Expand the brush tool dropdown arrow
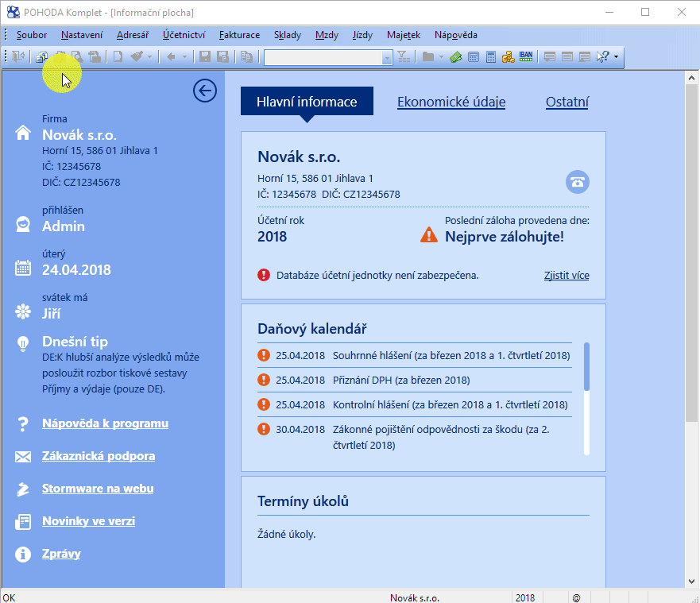This screenshot has width=700, height=603. tap(149, 56)
